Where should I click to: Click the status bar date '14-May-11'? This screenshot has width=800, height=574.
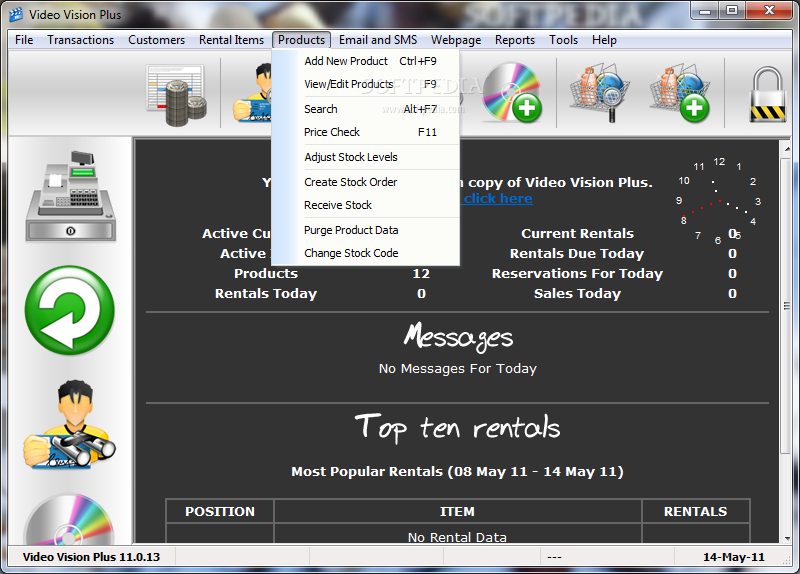(734, 557)
